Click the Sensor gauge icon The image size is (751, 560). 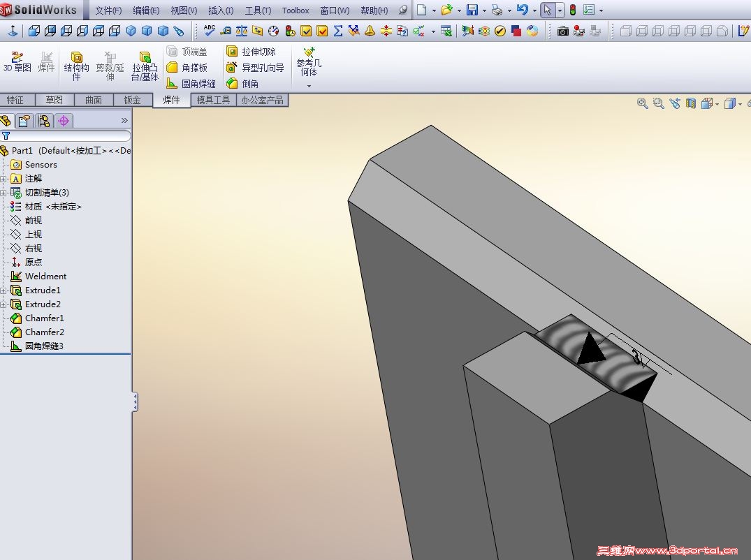[273, 31]
